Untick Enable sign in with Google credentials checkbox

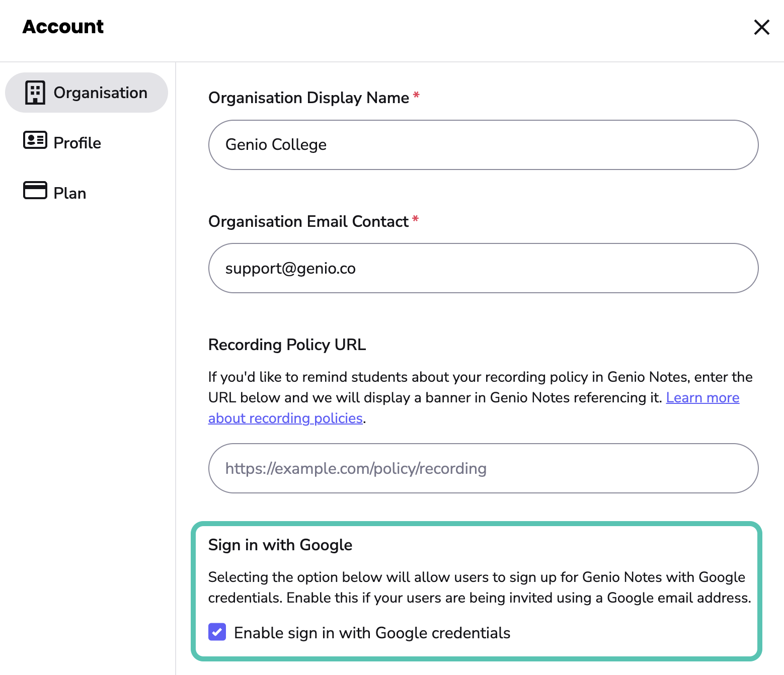217,632
